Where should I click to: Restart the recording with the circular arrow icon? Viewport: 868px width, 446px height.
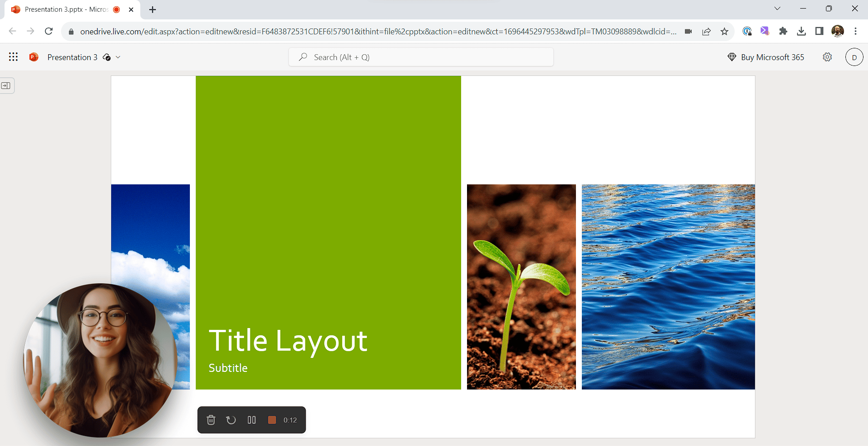[x=231, y=420]
